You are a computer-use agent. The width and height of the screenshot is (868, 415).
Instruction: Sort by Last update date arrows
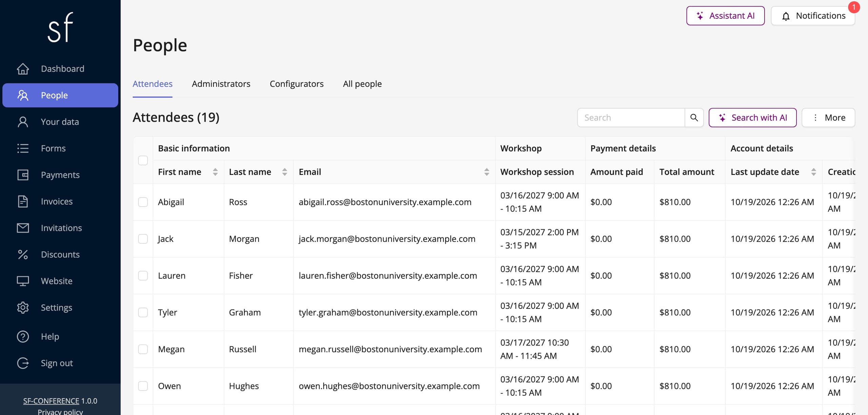pyautogui.click(x=813, y=172)
